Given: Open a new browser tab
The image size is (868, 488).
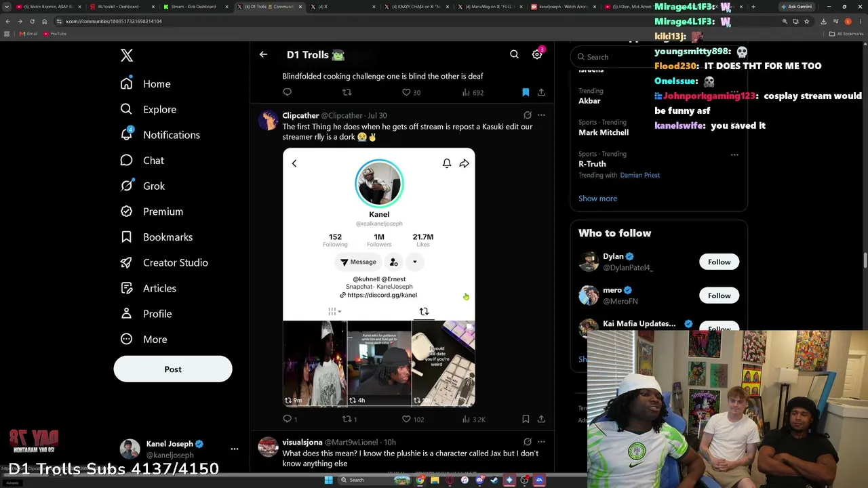Looking at the screenshot, I should [x=753, y=7].
